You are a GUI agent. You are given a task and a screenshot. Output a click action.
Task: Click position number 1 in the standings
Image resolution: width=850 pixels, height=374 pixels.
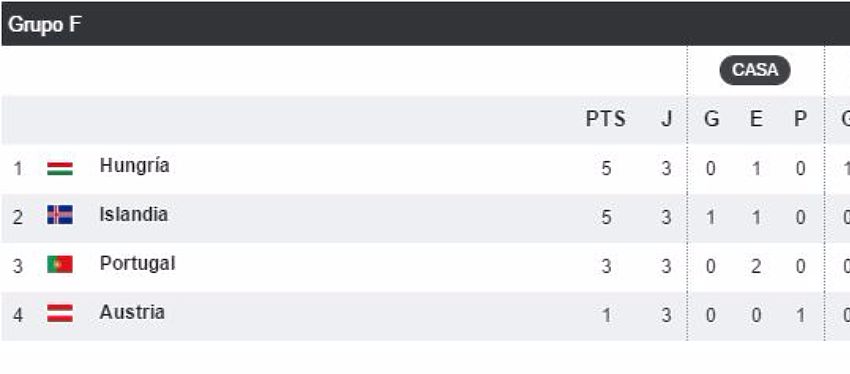[x=18, y=169]
